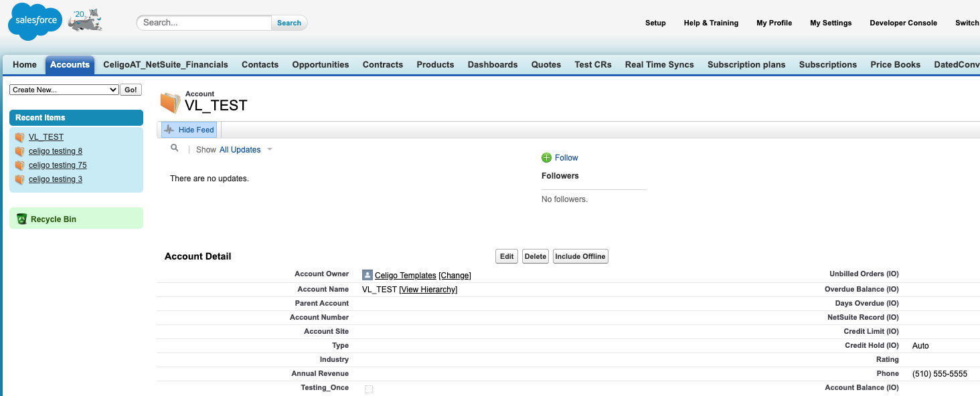Image resolution: width=980 pixels, height=396 pixels.
Task: Open My Settings link
Action: pos(831,23)
